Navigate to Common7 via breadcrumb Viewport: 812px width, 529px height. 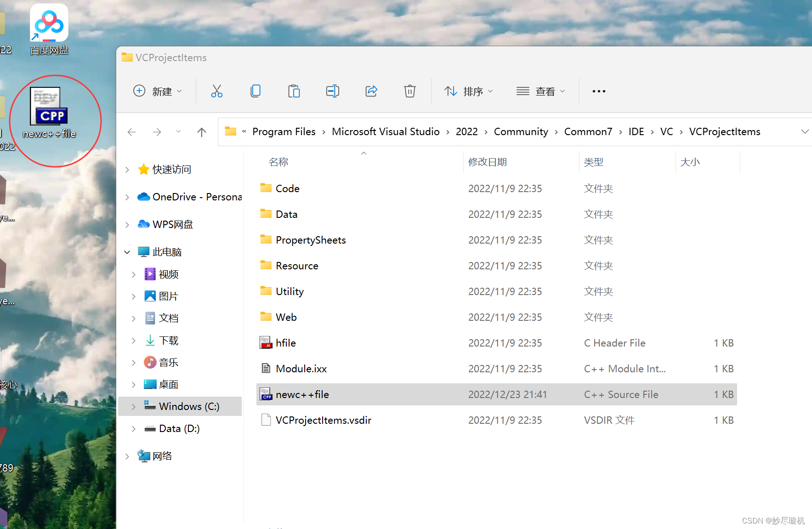pos(588,132)
